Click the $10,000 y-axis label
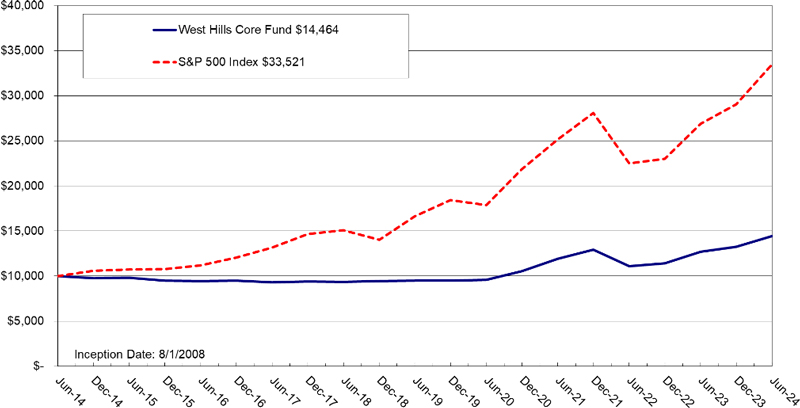Image resolution: width=800 pixels, height=408 pixels. (x=22, y=276)
